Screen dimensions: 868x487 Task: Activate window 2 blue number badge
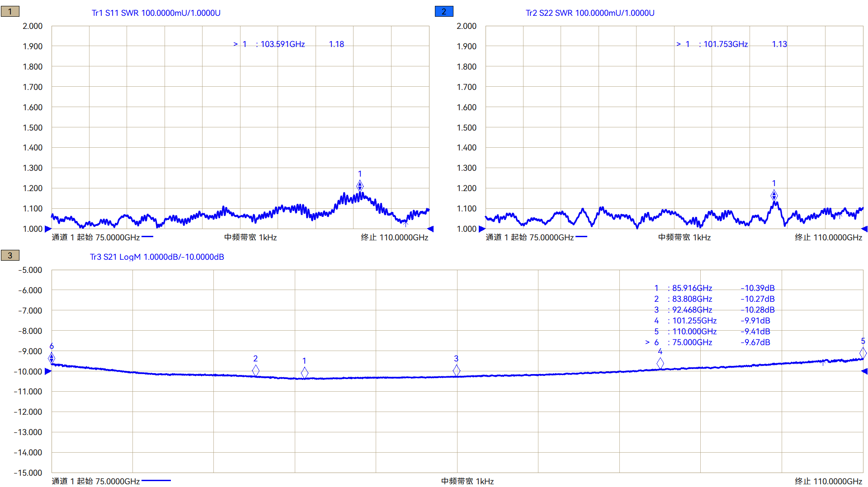[x=443, y=12]
